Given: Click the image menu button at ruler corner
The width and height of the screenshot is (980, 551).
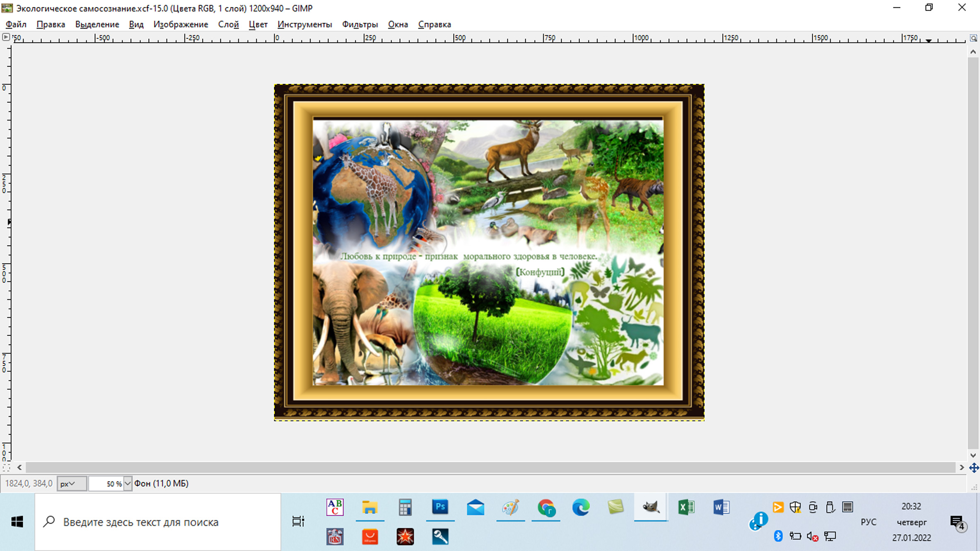Looking at the screenshot, I should click(6, 37).
